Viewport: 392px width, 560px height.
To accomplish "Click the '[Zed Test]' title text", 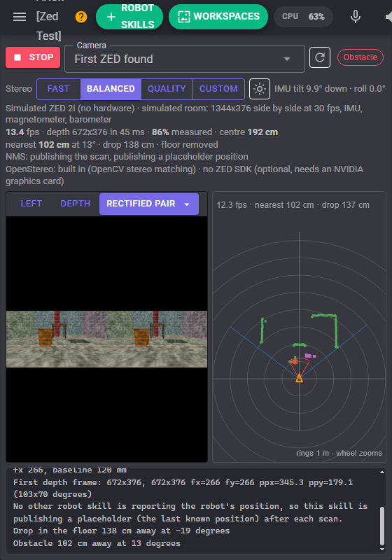I will click(x=49, y=26).
